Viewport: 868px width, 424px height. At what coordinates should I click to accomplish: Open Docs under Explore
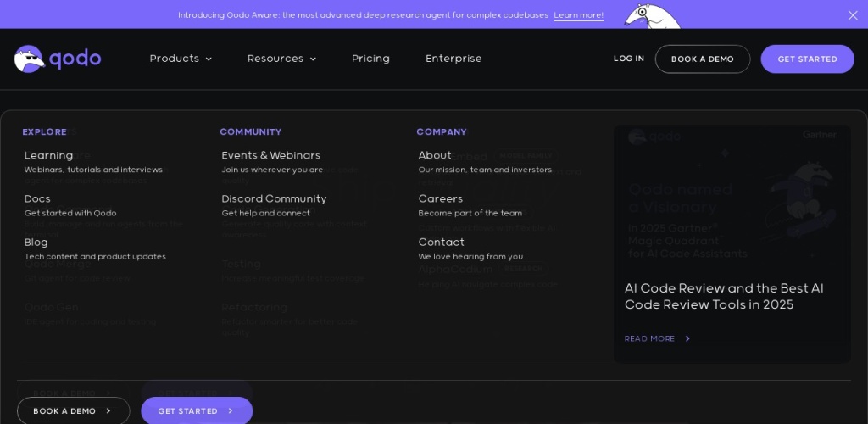pos(37,198)
